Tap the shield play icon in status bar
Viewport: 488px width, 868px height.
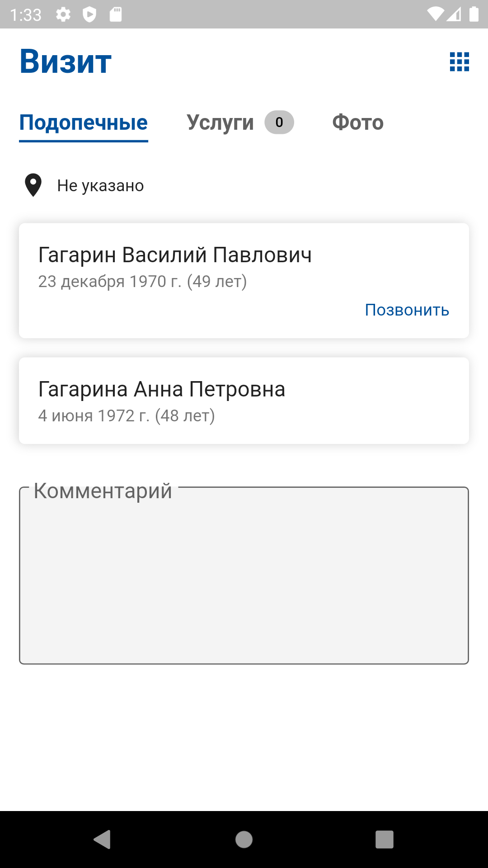point(89,14)
